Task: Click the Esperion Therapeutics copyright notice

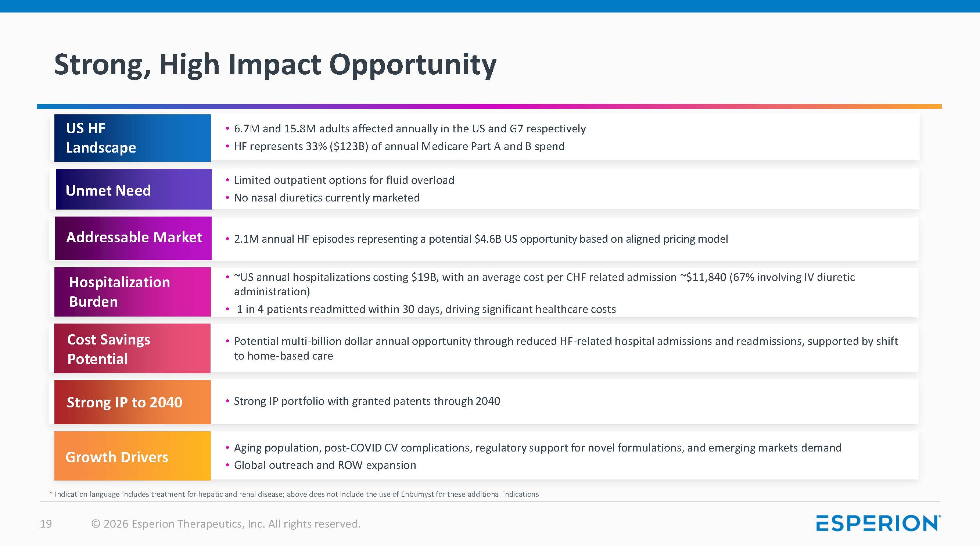Action: coord(226,524)
